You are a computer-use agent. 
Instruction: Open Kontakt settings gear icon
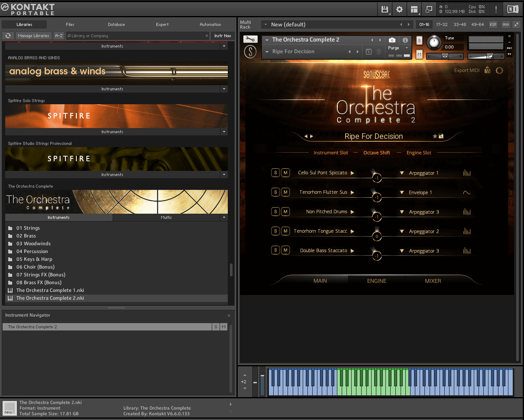(x=399, y=9)
